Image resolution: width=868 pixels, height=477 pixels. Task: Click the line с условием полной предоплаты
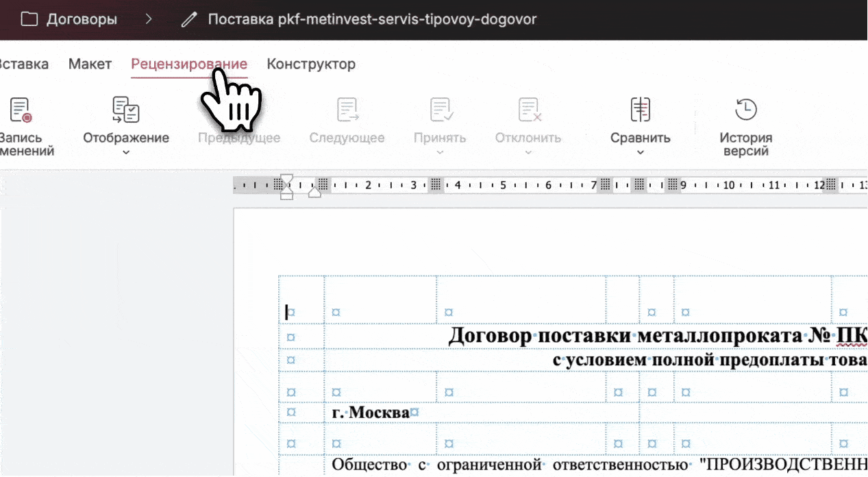pos(710,360)
